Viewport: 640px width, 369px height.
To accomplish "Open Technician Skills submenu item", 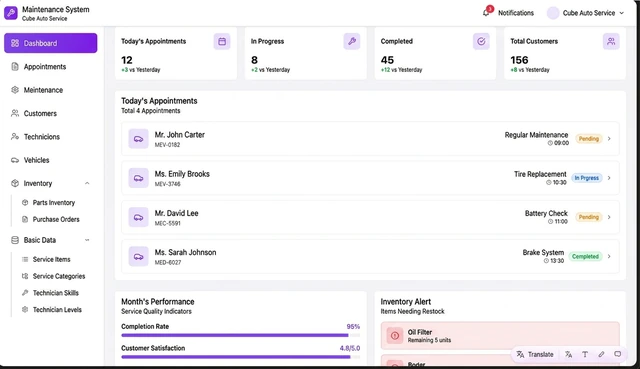I will (x=56, y=293).
